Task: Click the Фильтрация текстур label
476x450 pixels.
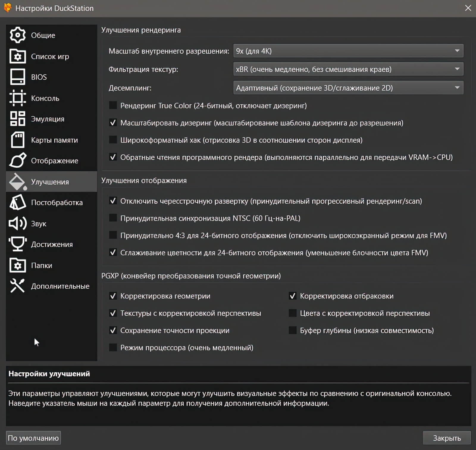Action: tap(143, 69)
